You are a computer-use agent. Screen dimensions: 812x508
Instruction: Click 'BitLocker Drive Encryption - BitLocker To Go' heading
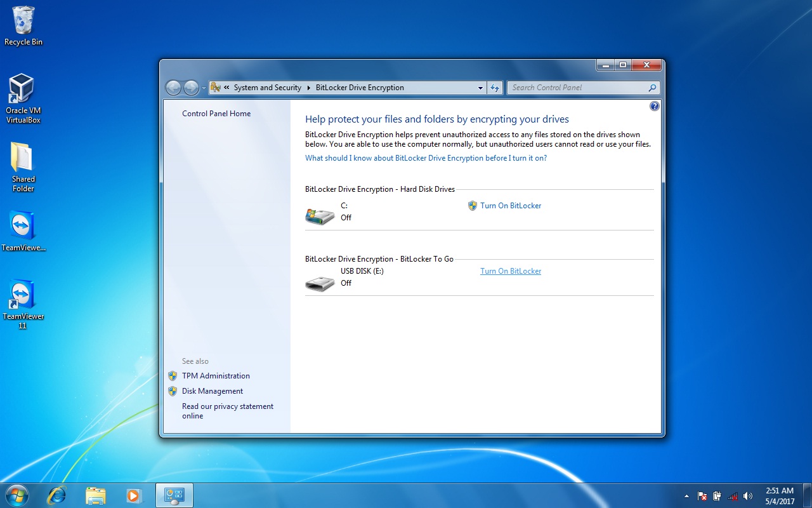(379, 259)
